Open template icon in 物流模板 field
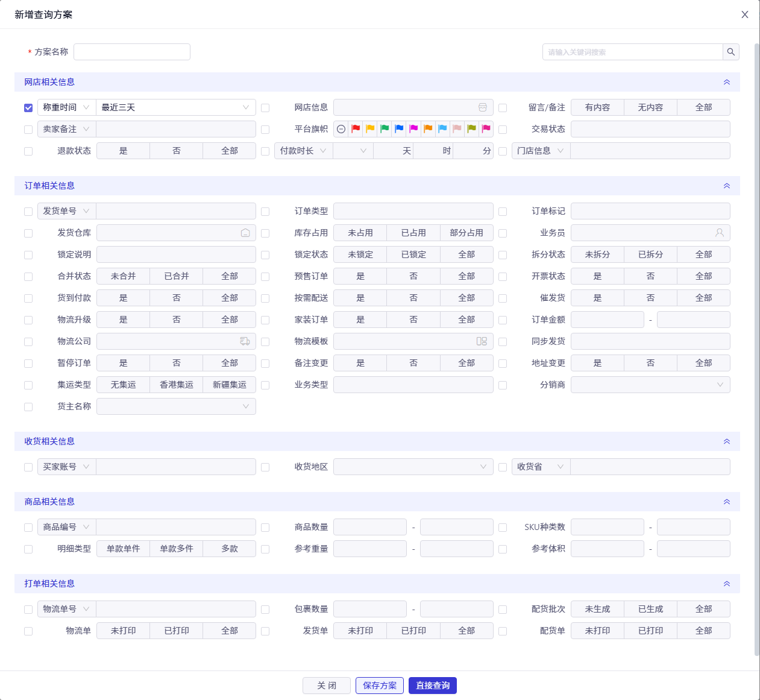The image size is (760, 700). coord(482,341)
